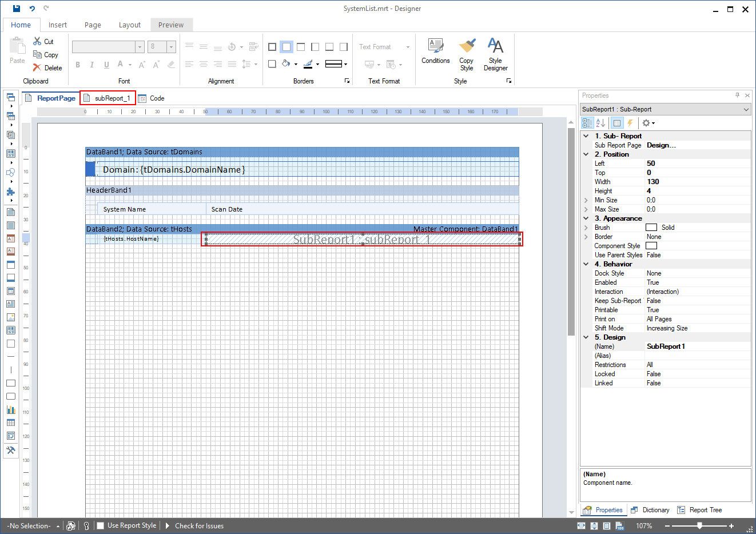756x534 pixels.
Task: Click the Undo arrow in the title bar
Action: (x=32, y=9)
